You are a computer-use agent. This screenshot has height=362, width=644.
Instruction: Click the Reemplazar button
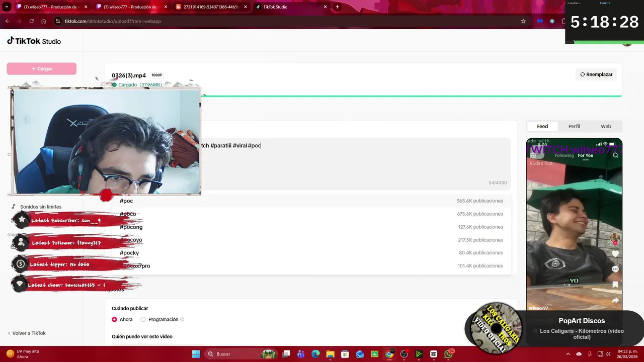[x=596, y=74]
